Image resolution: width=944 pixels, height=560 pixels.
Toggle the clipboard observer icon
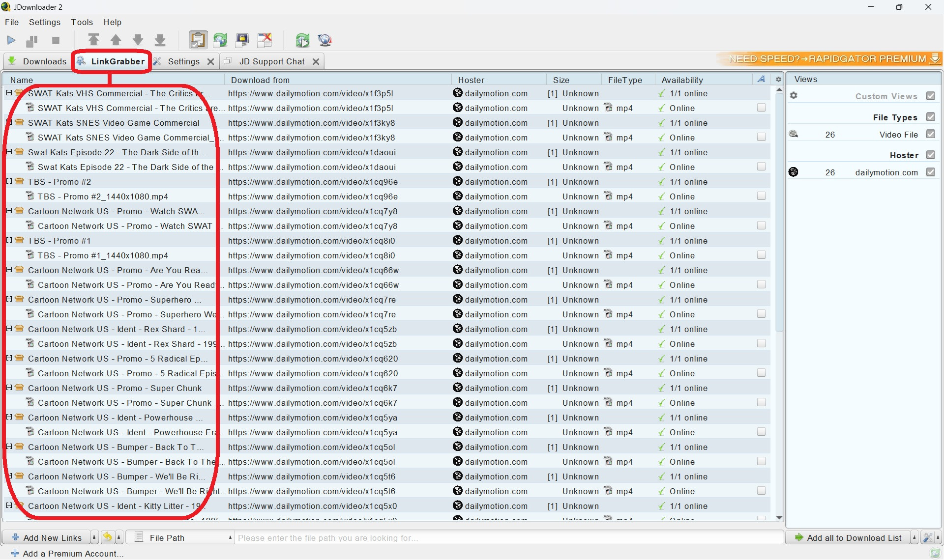pos(198,40)
